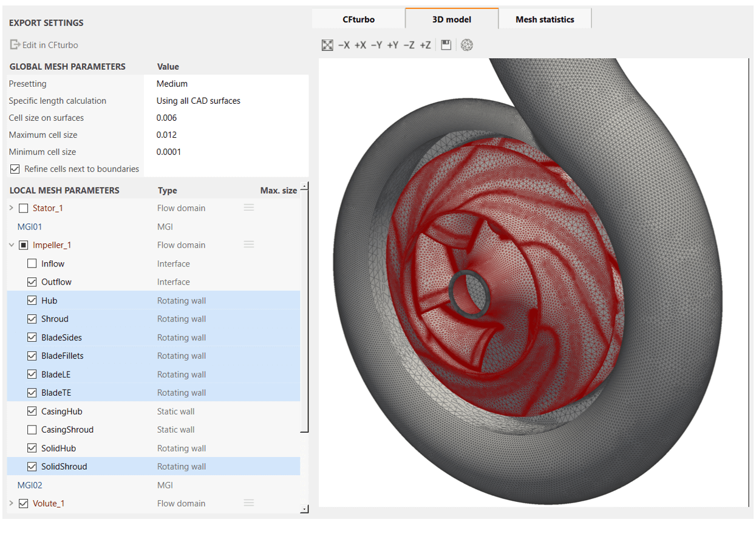The width and height of the screenshot is (756, 545).
Task: Expand the Stator_1 tree node
Action: (12, 208)
